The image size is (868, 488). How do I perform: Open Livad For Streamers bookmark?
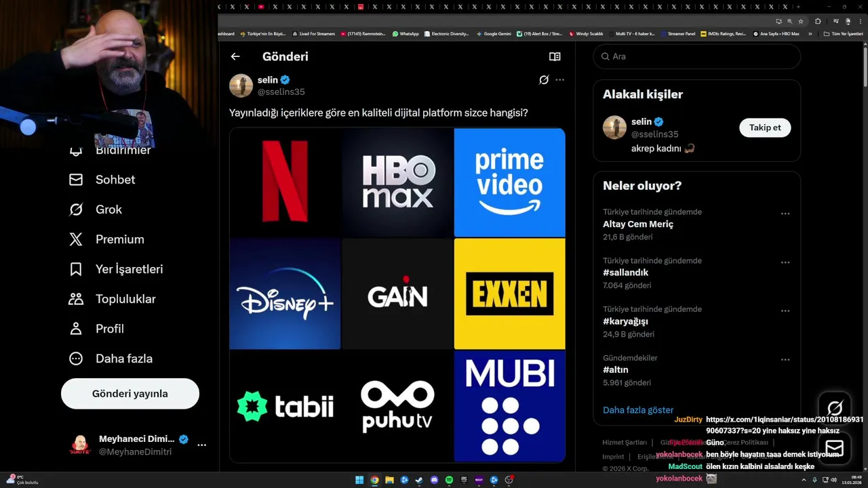pos(313,33)
